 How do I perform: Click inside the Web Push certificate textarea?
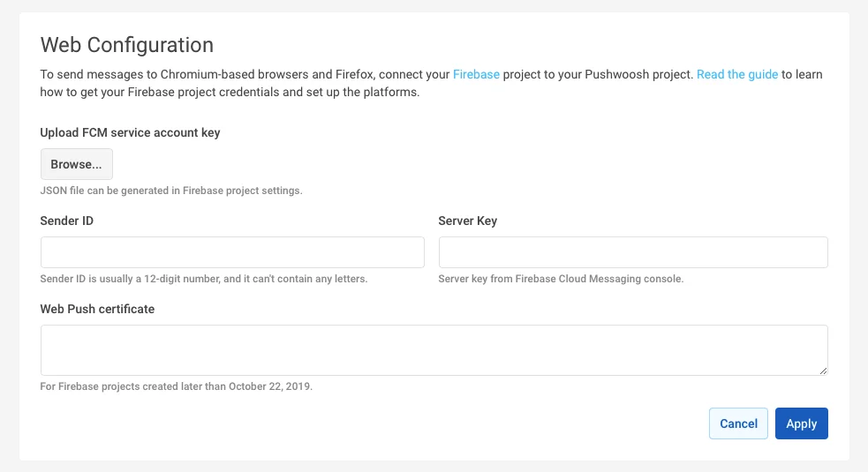coord(433,349)
